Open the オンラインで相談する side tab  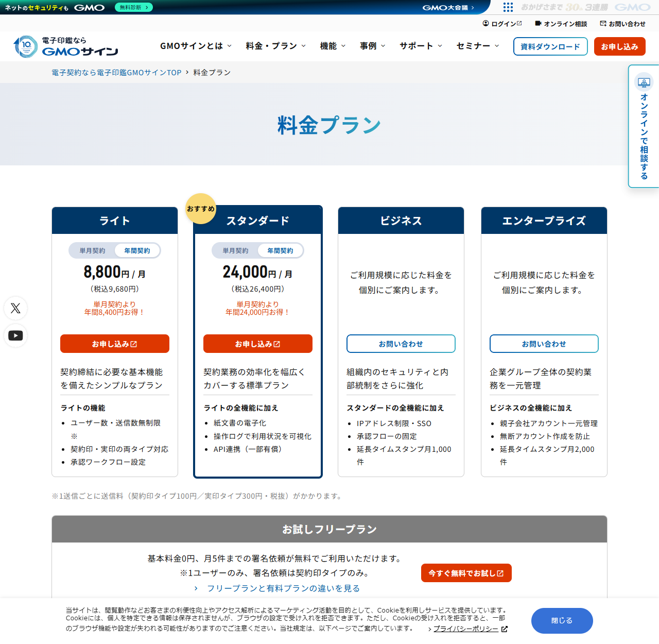[x=644, y=126]
